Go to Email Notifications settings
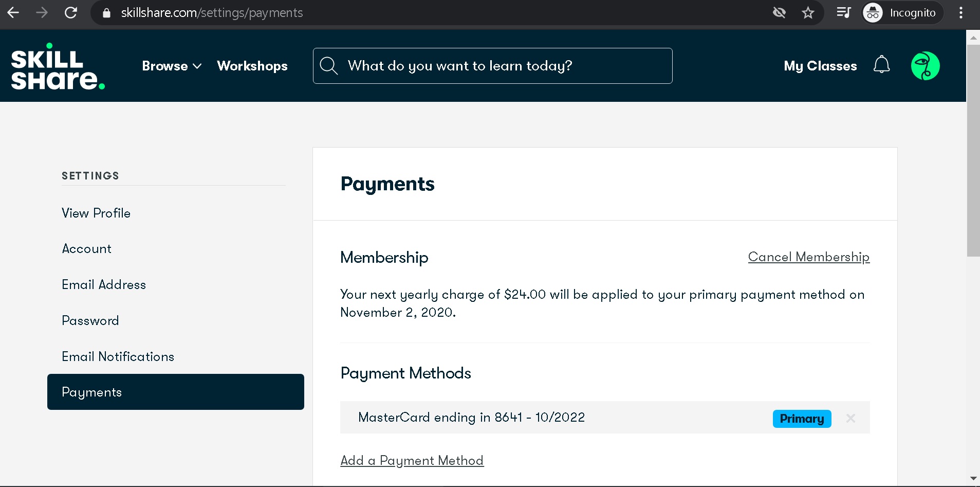980x487 pixels. [x=118, y=356]
